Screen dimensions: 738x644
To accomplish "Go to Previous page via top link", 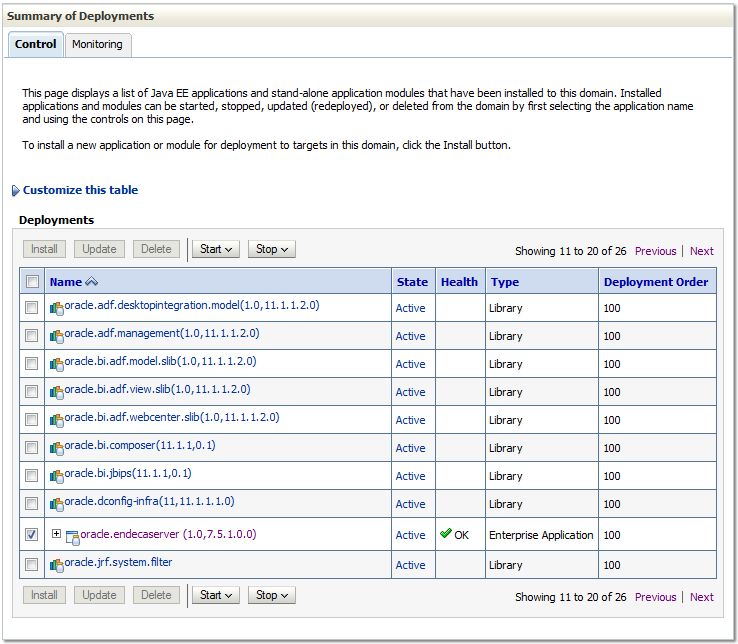I will (655, 251).
